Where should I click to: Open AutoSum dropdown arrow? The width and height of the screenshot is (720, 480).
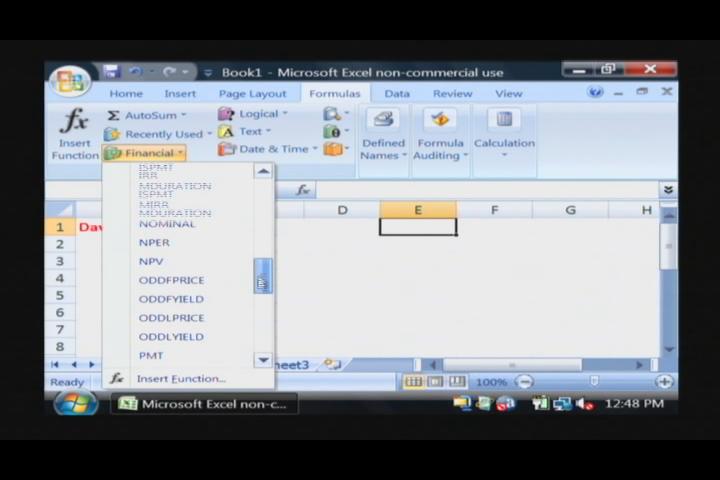(x=183, y=115)
